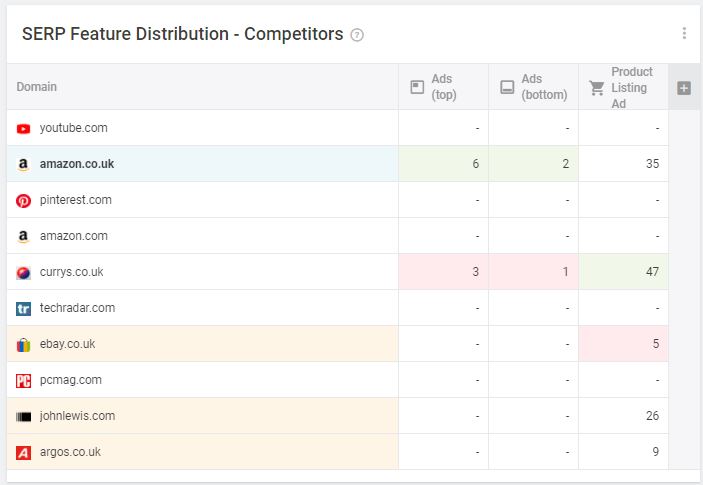The height and width of the screenshot is (485, 703).
Task: Sort by the Product Listing Ad header
Action: [x=624, y=87]
